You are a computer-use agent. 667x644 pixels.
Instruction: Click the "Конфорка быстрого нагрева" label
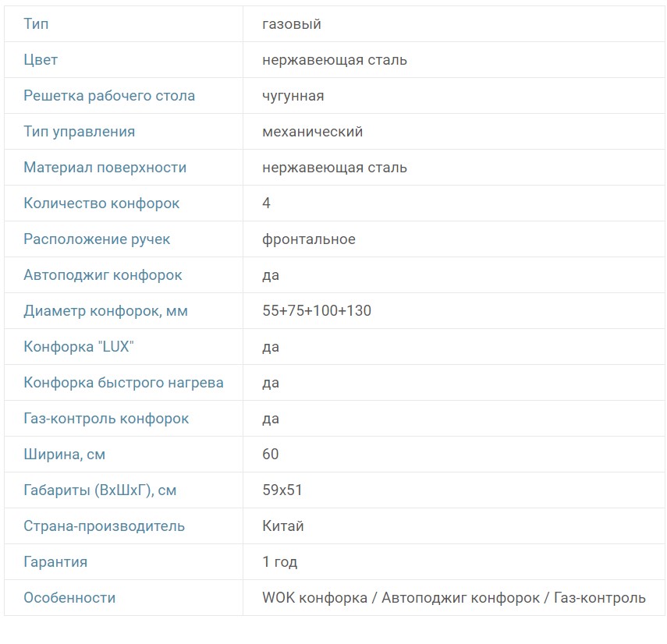tap(123, 383)
